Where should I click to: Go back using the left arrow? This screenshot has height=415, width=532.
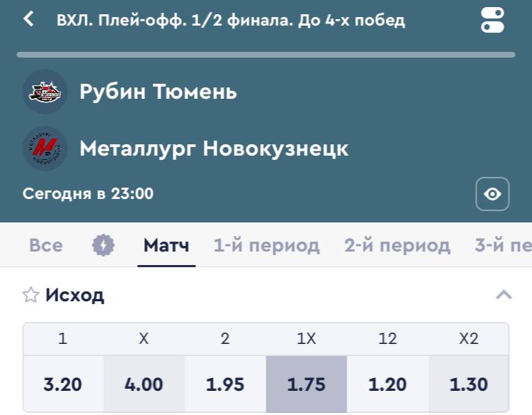pos(29,19)
